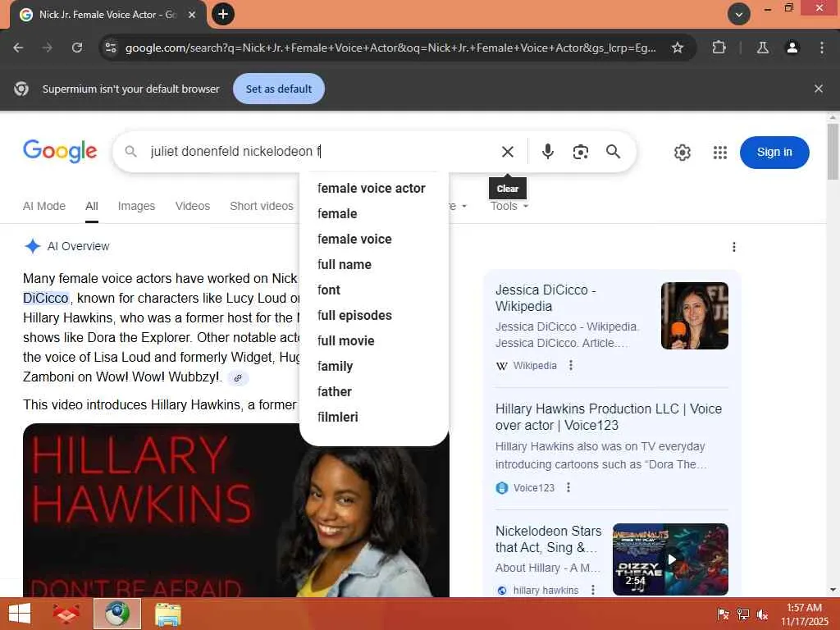Select suggestion "female voice actor"
Screen dimensions: 840x630
click(373, 188)
